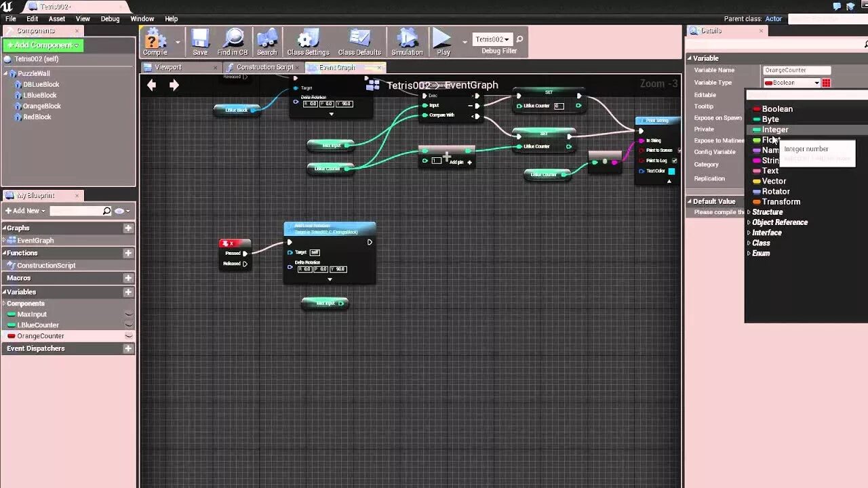Viewport: 868px width, 488px height.
Task: Toggle the Print to Log checkbox
Action: tap(674, 161)
